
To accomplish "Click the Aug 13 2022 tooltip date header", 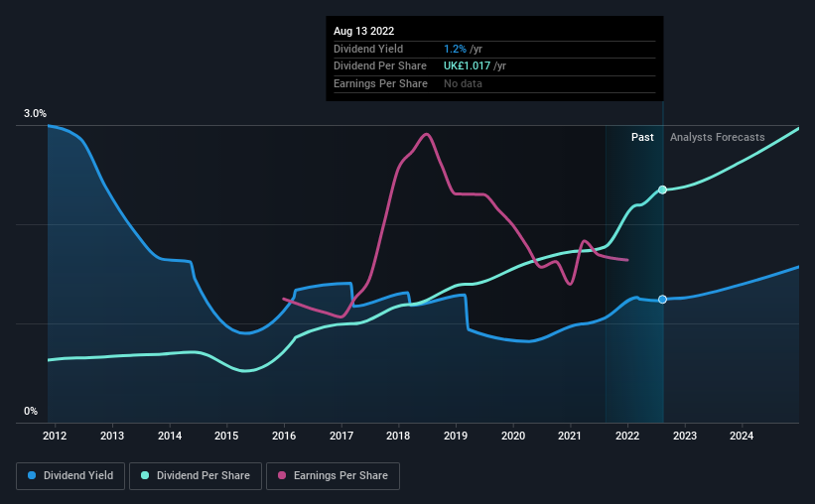I will pyautogui.click(x=364, y=31).
